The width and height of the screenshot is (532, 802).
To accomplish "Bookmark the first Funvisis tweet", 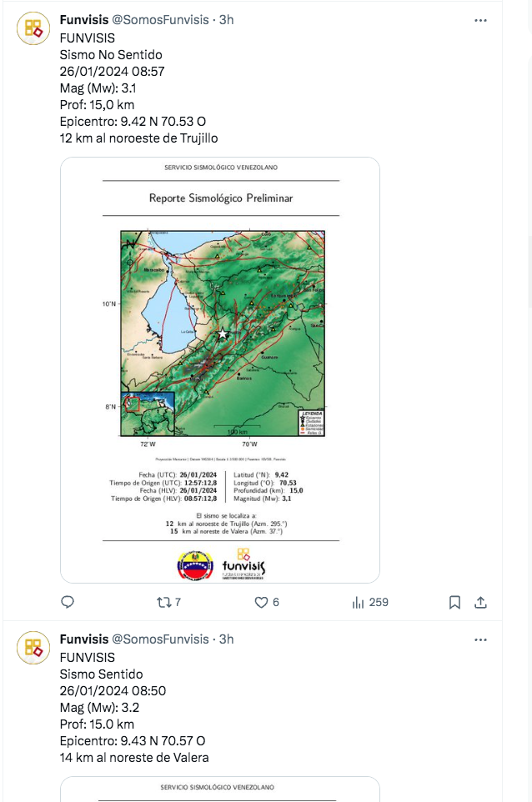I will click(x=454, y=603).
